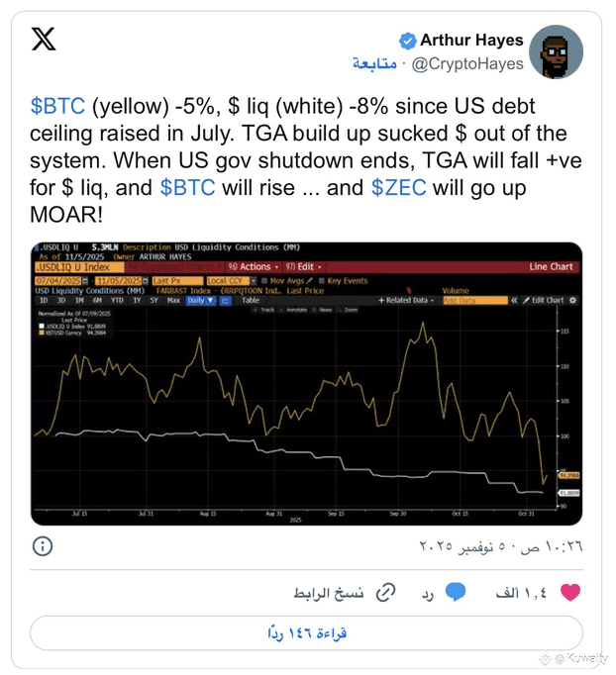Reply using the blue speech bubble icon
The height and width of the screenshot is (675, 616).
[456, 592]
